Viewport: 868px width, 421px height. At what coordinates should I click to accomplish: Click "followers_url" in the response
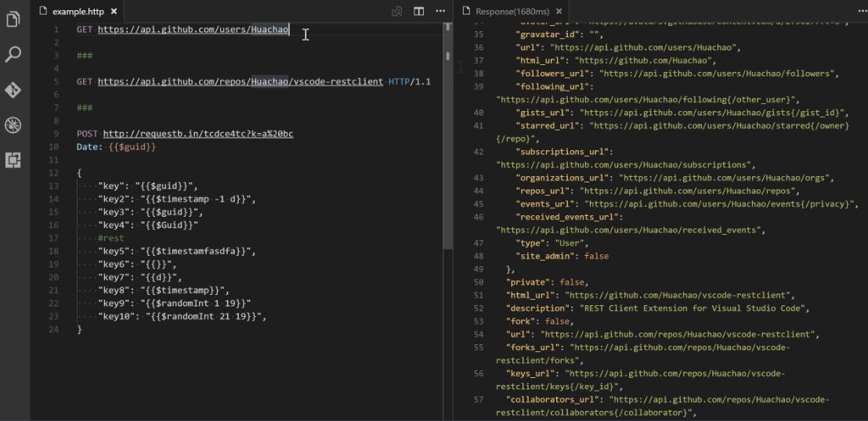(678, 74)
